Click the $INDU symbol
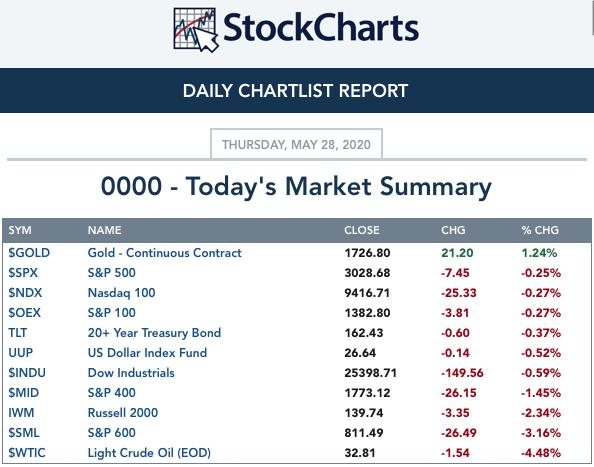The image size is (594, 467). coord(27,373)
